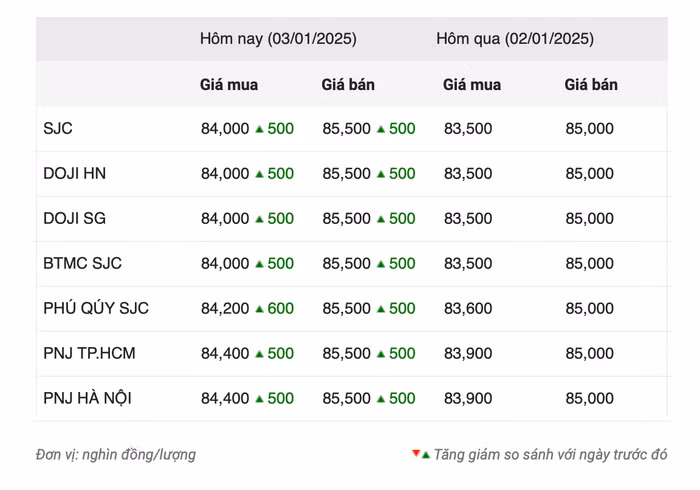Image resolution: width=700 pixels, height=490 pixels.
Task: Click green up arrow beside SJC buying price
Action: (x=259, y=129)
